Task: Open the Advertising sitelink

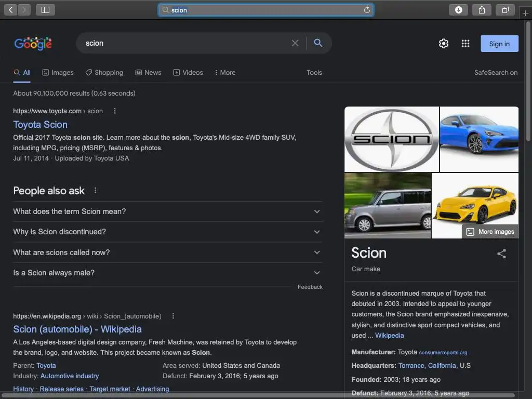Action: tap(152, 389)
